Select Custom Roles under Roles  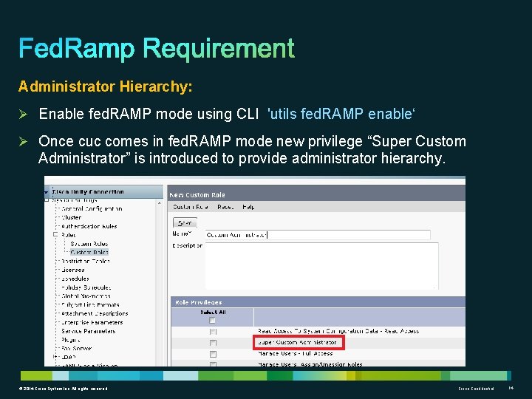tap(89, 252)
